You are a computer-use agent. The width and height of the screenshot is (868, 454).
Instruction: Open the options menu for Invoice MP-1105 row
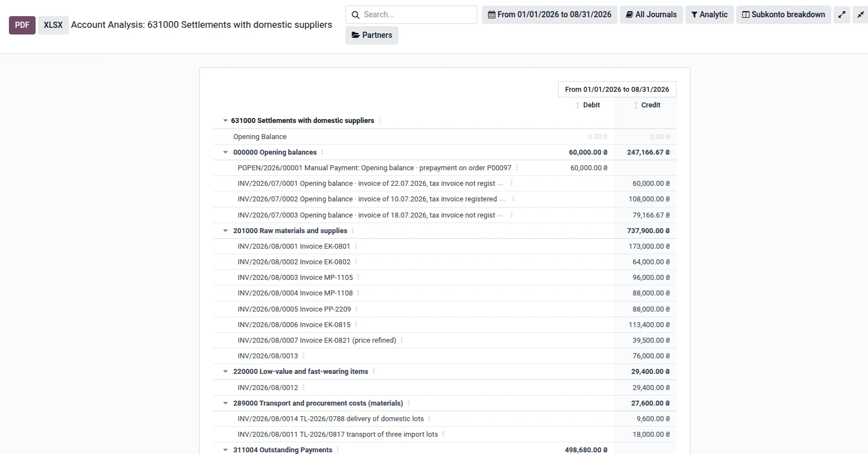coord(358,278)
